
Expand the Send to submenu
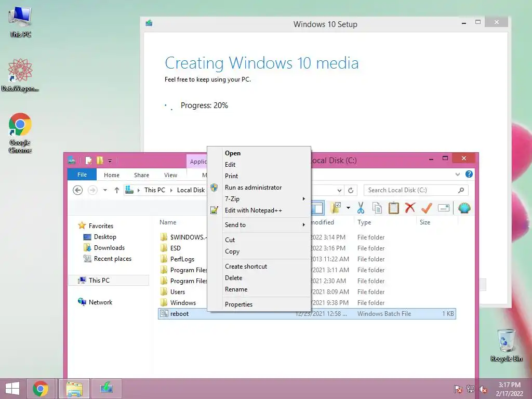[x=259, y=224]
